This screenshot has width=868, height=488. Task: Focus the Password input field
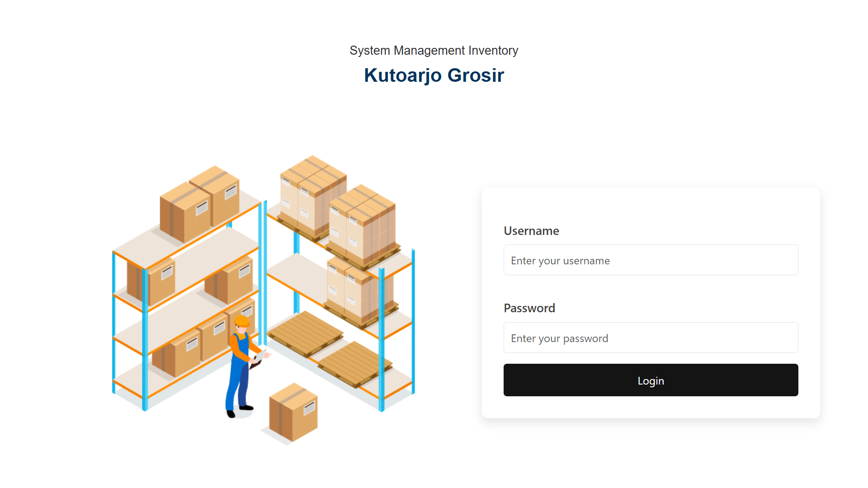pyautogui.click(x=651, y=338)
